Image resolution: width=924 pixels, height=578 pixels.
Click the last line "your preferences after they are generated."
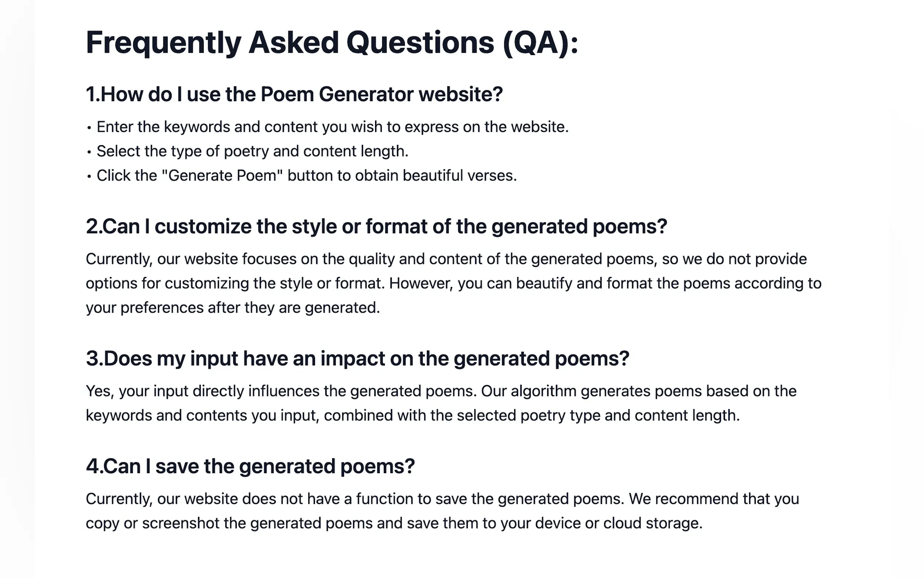click(232, 308)
